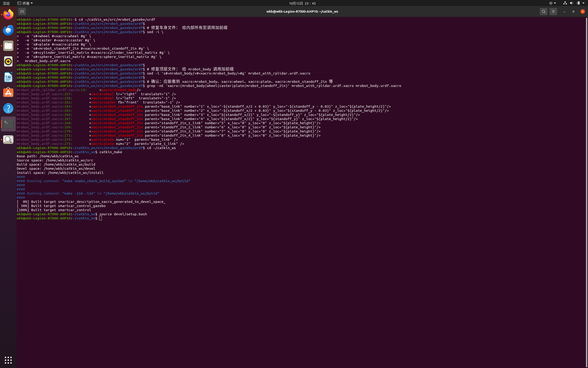Open the terminal hamburger menu

553,11
